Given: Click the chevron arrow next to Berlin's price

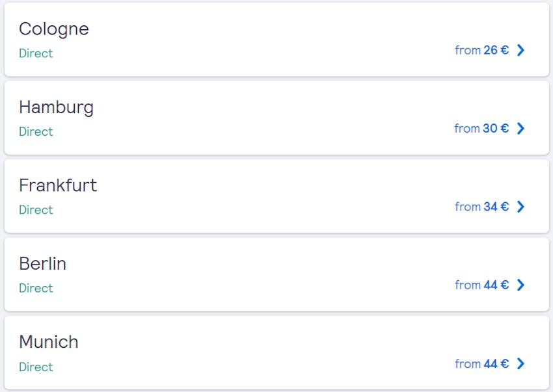Looking at the screenshot, I should pos(520,285).
